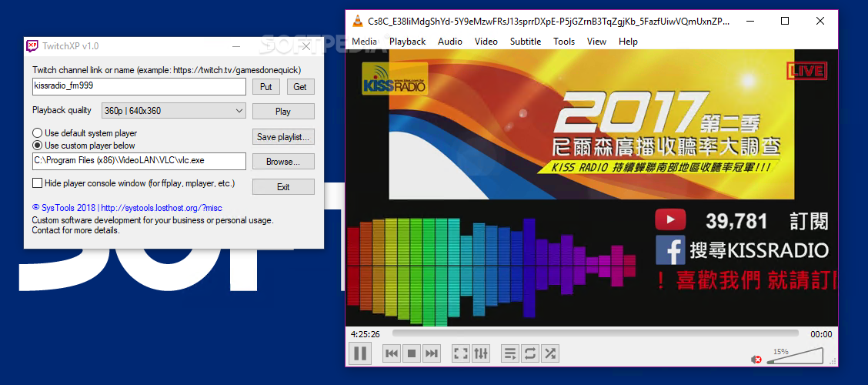Image resolution: width=868 pixels, height=385 pixels.
Task: Toggle shuffle random playback in VLC
Action: 549,353
